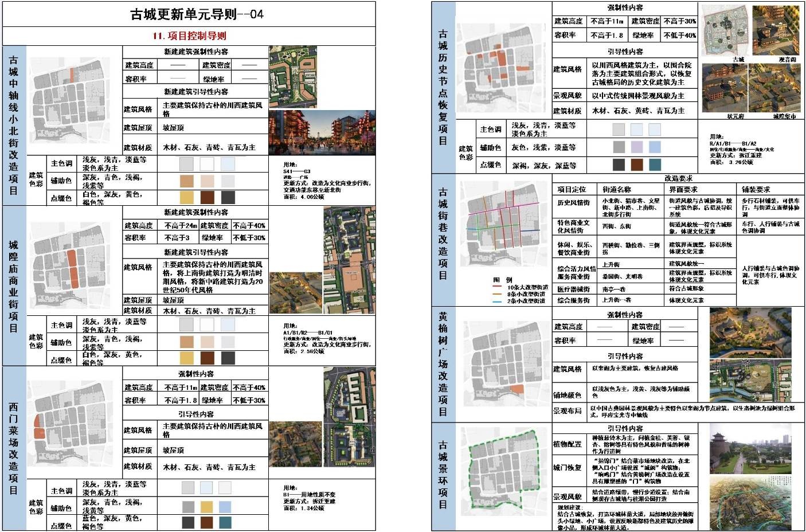Pick the yellow swatch in 小北街 点缀色 row
The height and width of the screenshot is (532, 806).
(187, 197)
